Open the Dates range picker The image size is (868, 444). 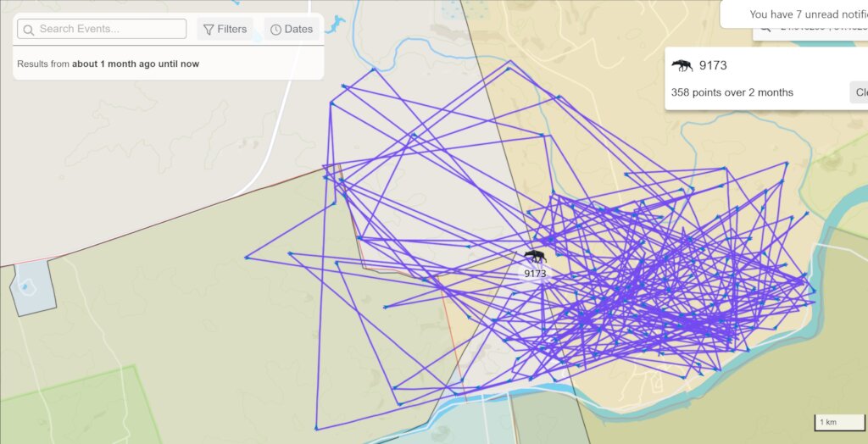pos(292,30)
